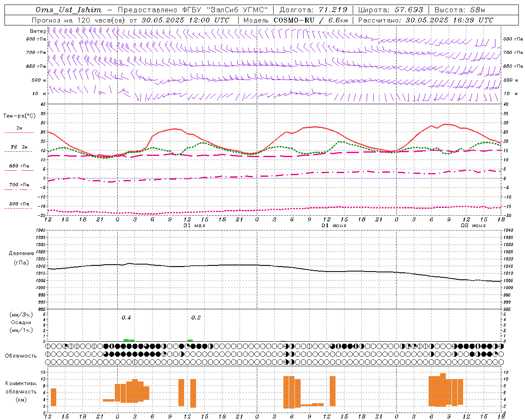This screenshot has height=420, width=525.
Task: Click the red 2м temperature legend line
Action: click(19, 132)
